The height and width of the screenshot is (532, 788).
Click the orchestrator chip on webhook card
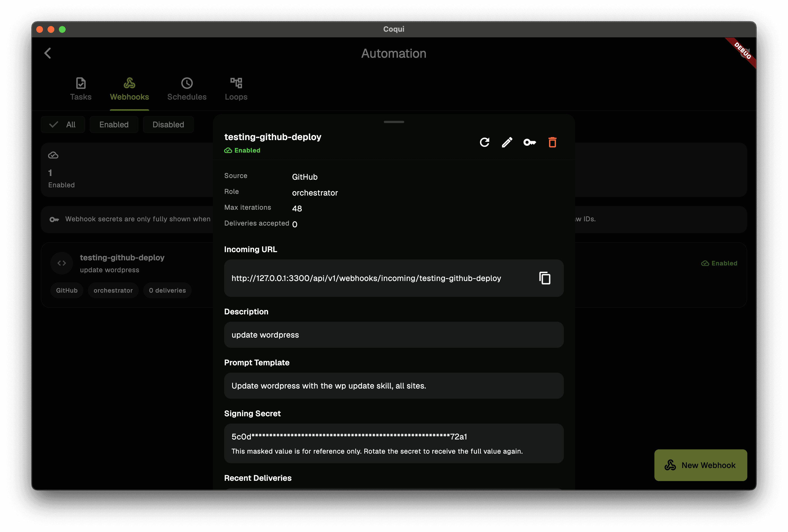coord(113,290)
